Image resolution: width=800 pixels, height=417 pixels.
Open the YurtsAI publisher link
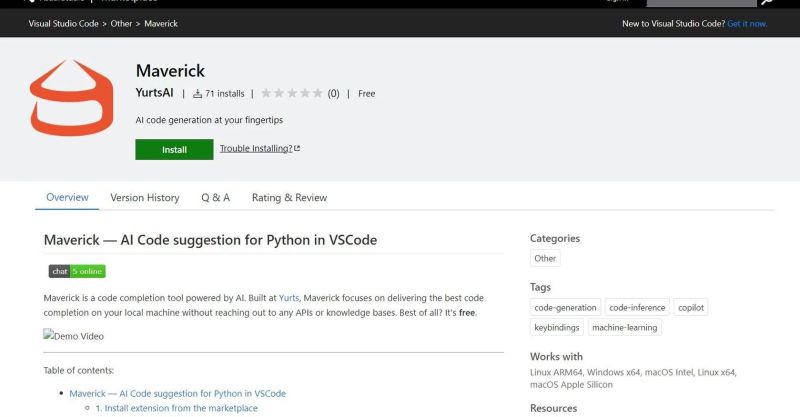point(154,94)
